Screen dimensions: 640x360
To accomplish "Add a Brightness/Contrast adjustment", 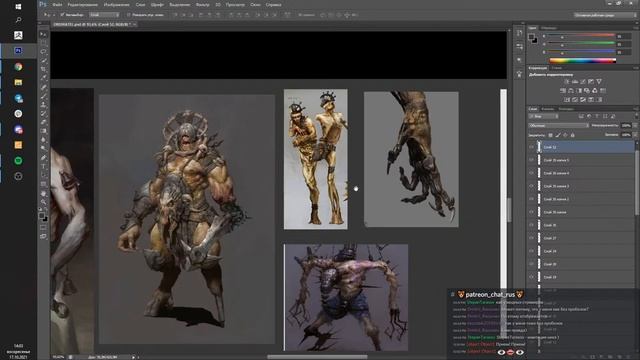I will [x=567, y=82].
